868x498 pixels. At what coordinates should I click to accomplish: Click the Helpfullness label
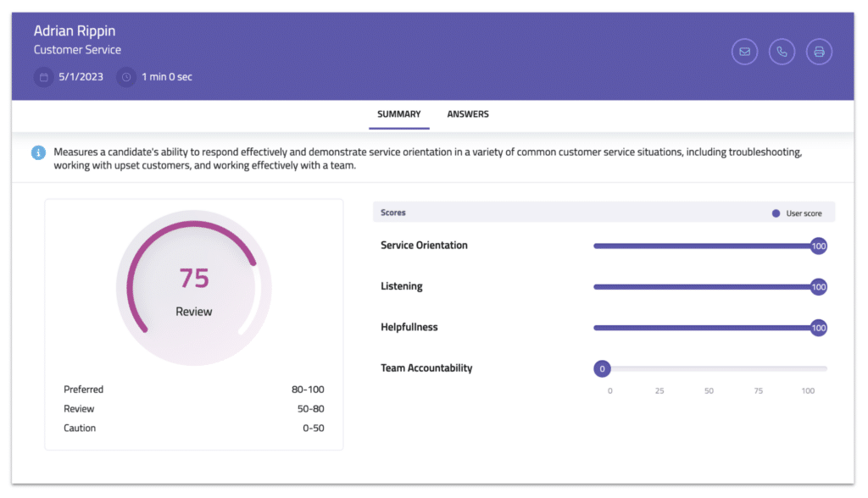[x=409, y=327]
